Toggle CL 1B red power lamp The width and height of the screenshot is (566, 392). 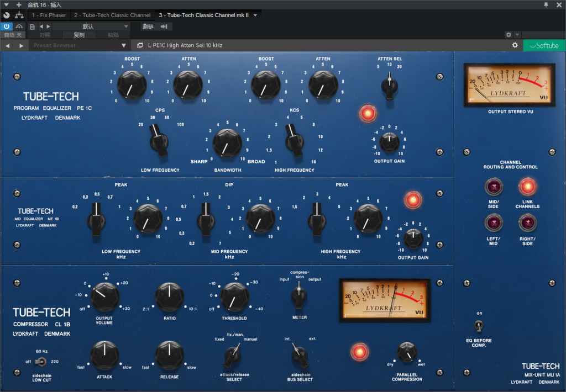point(359,352)
